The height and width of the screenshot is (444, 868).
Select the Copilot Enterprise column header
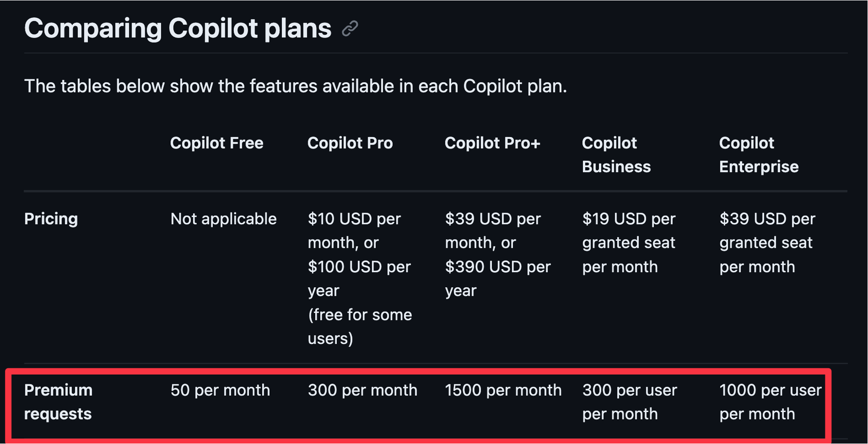click(759, 155)
